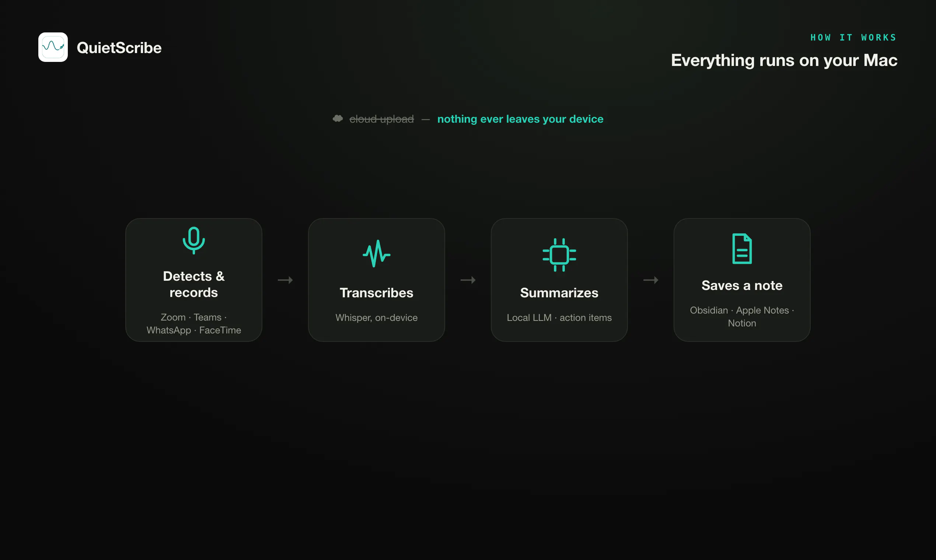Click Obsidian · Apple Notes · Notion caption
The width and height of the screenshot is (936, 560).
[x=742, y=316]
